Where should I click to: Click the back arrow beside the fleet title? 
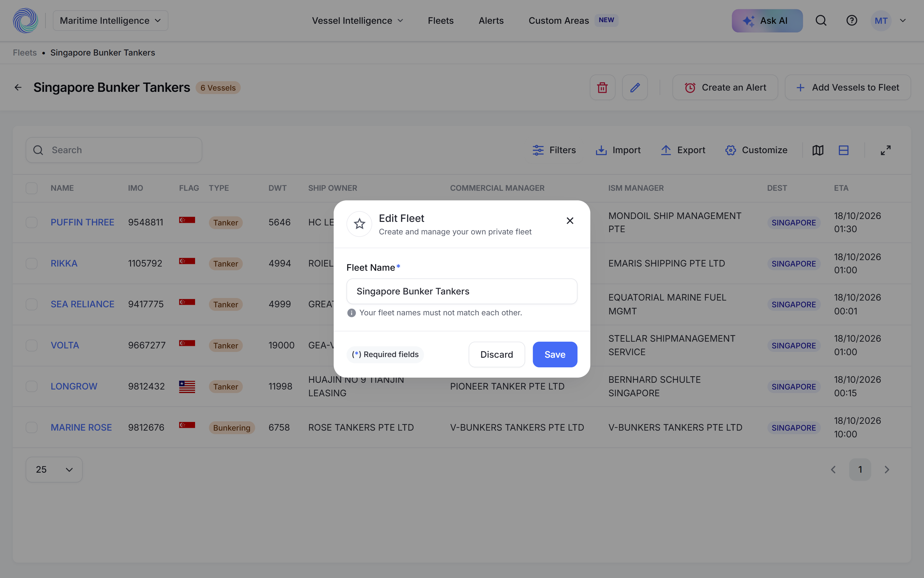point(18,88)
